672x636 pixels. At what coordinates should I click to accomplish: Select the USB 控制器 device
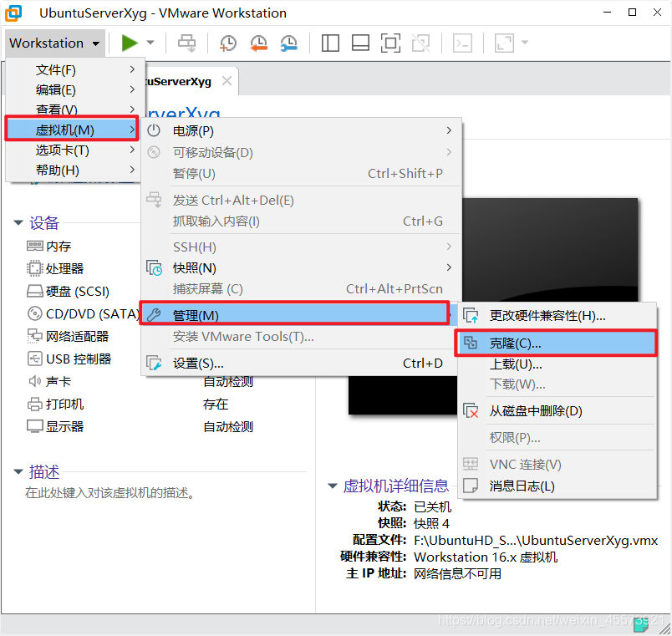69,359
